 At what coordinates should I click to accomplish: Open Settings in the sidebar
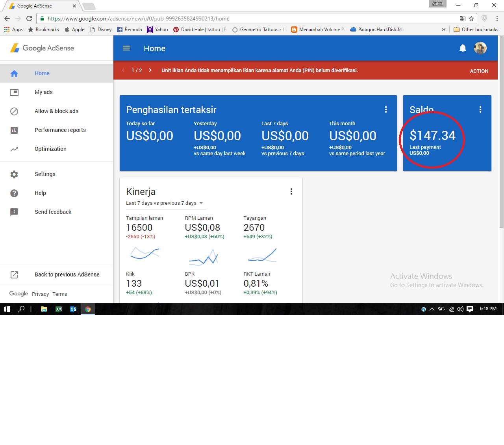[57, 174]
